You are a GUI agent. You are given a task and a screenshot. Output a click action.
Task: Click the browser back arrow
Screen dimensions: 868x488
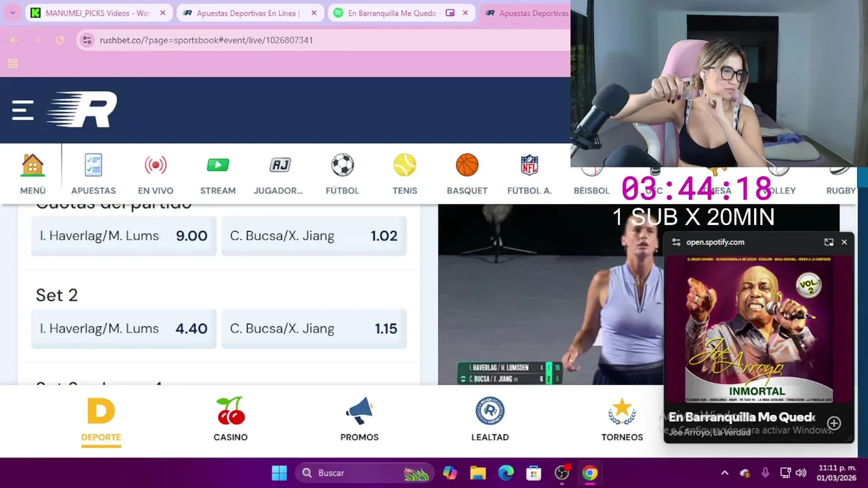click(14, 40)
